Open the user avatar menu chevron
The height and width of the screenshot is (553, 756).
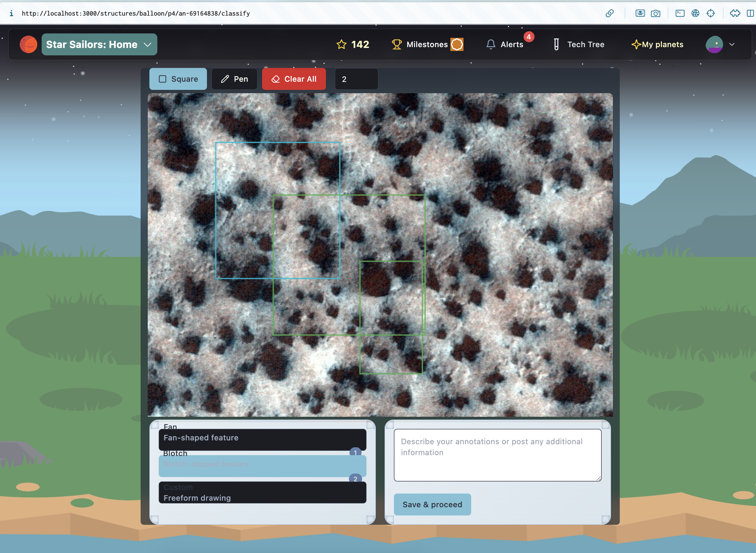pyautogui.click(x=732, y=44)
